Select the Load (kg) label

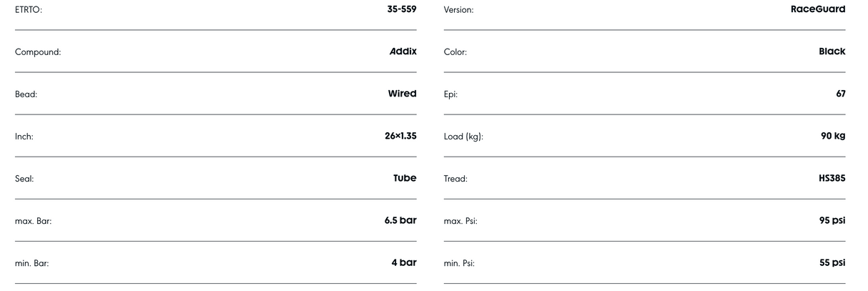click(463, 137)
